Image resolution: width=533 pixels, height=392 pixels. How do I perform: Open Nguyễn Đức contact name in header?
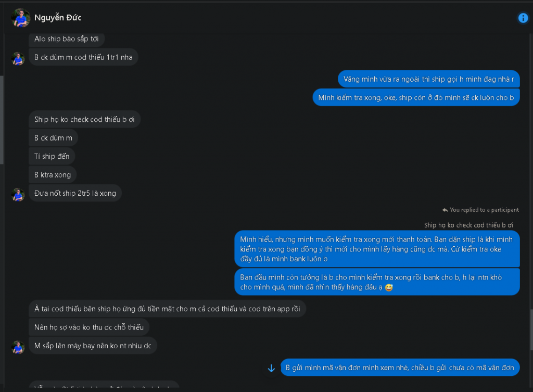[x=58, y=18]
